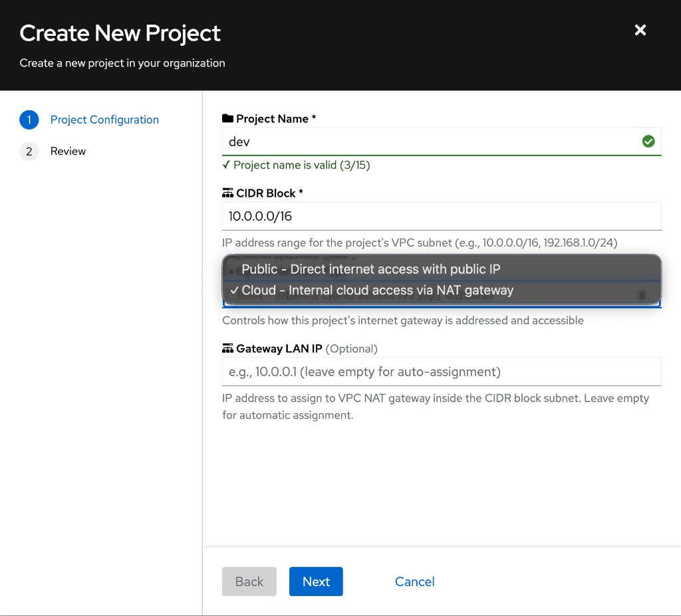Select 'Public - Direct internet access with public IP'
Viewport: 681px width, 616px height.
370,268
